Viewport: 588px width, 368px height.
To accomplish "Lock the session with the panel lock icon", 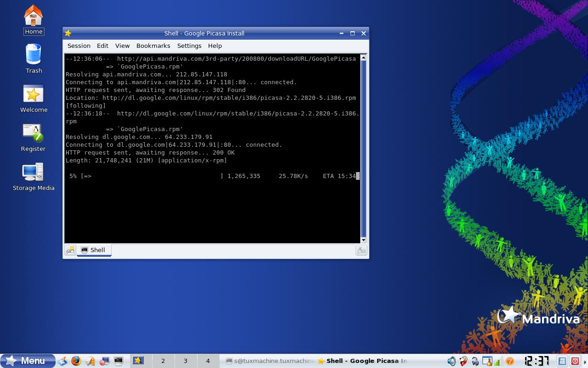I will (562, 361).
